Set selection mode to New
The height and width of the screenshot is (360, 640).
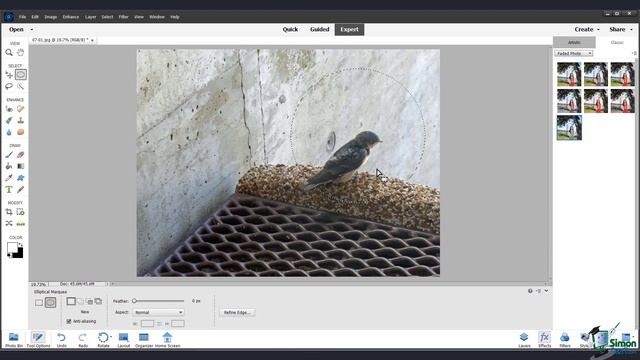71,301
